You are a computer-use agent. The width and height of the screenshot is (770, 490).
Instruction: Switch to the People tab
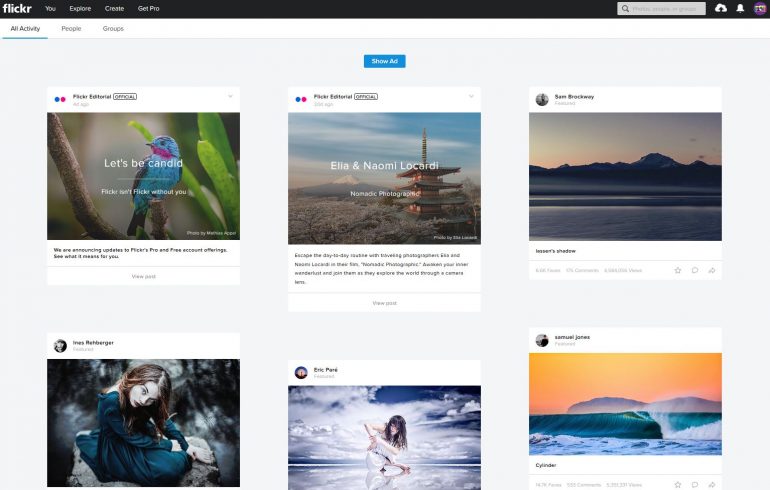pyautogui.click(x=71, y=29)
